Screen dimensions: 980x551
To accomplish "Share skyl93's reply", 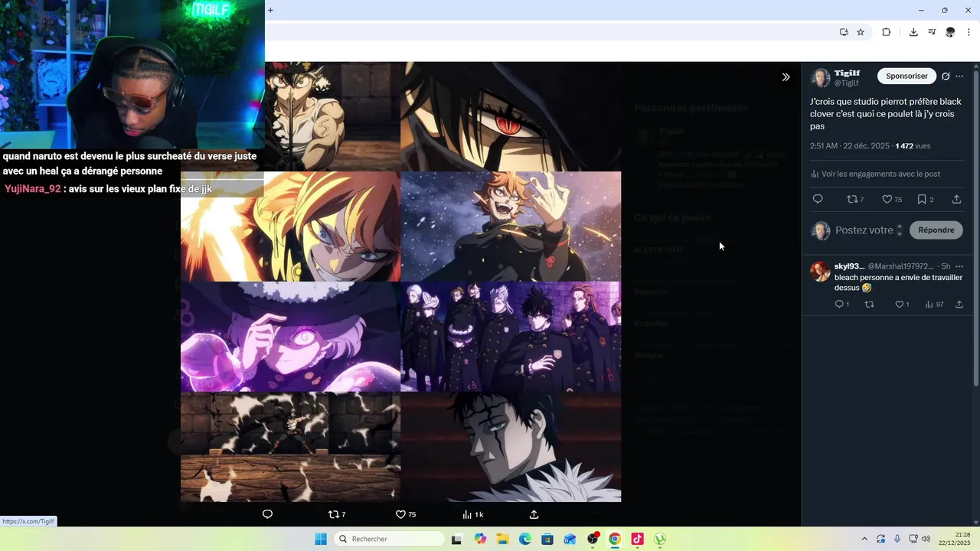I will pyautogui.click(x=959, y=305).
